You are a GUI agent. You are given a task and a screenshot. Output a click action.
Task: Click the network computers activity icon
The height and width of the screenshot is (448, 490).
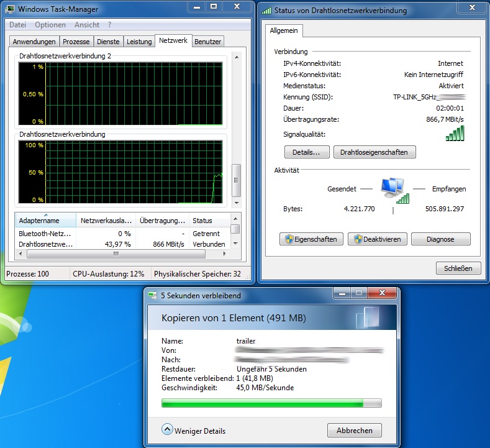tap(392, 189)
